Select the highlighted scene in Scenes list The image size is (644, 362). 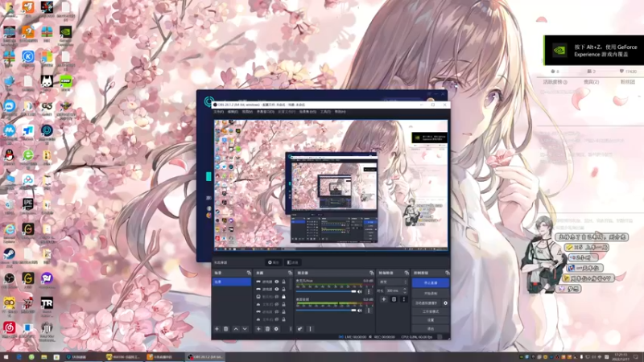tap(232, 282)
